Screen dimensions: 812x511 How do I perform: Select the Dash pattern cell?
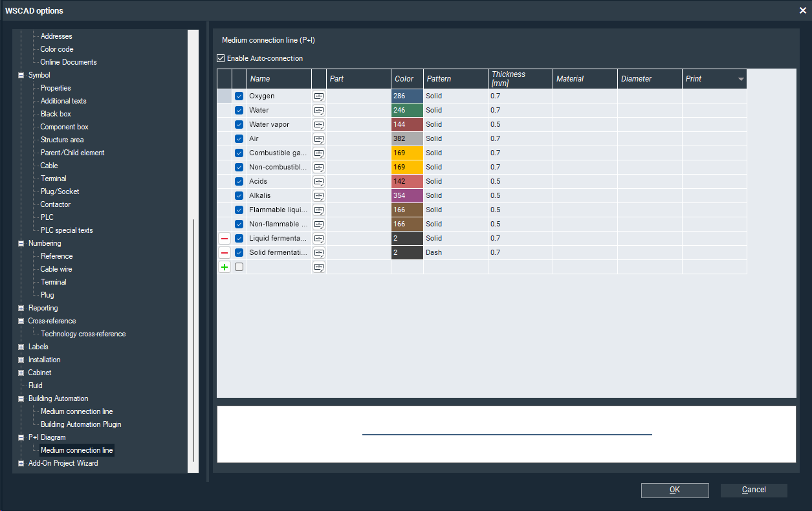click(455, 253)
